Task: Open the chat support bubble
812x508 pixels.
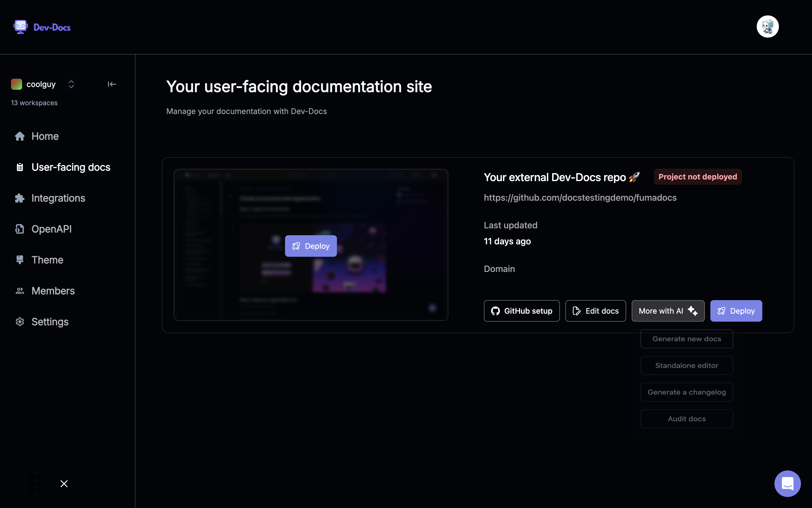Action: click(x=787, y=483)
